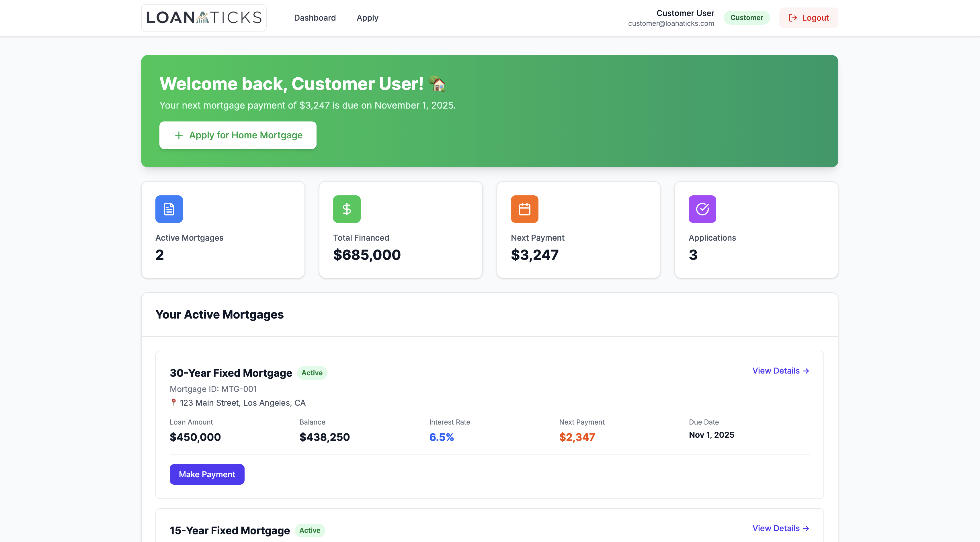Click the purple checkmark Applications icon
Screen dimensions: 980x542
(x=702, y=209)
